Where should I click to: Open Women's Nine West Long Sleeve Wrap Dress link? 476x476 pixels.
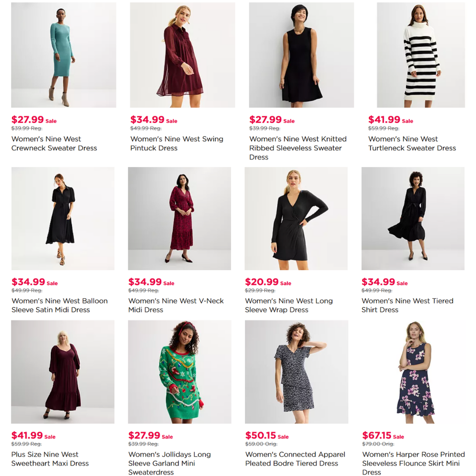click(289, 305)
